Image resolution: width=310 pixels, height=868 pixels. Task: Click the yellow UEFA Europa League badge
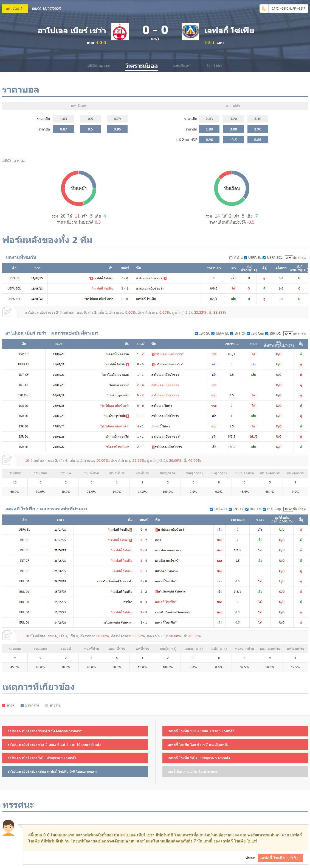(15, 9)
